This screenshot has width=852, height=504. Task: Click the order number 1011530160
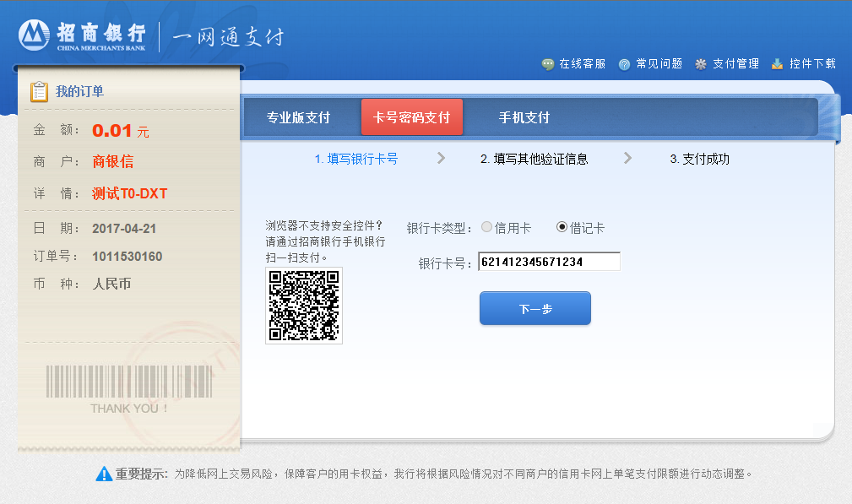coord(128,257)
